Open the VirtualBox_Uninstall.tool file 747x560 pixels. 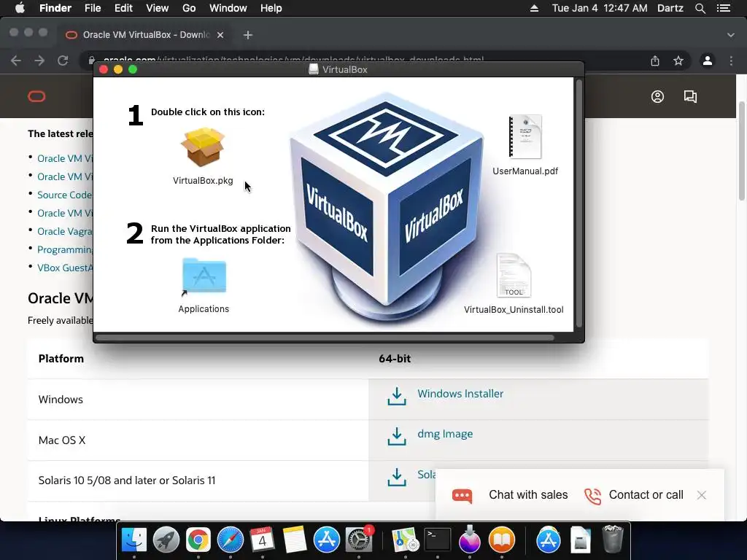514,276
